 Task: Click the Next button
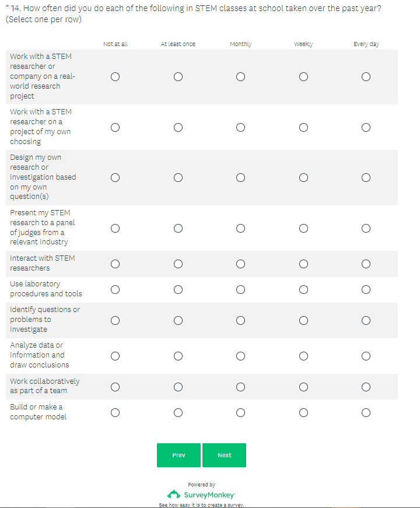(224, 455)
